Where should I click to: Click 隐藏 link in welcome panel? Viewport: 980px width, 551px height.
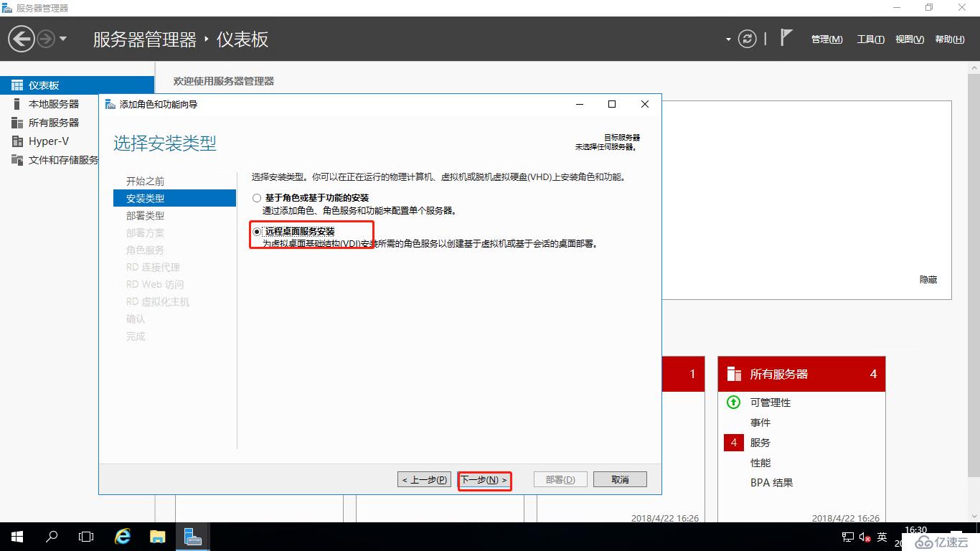(x=928, y=280)
